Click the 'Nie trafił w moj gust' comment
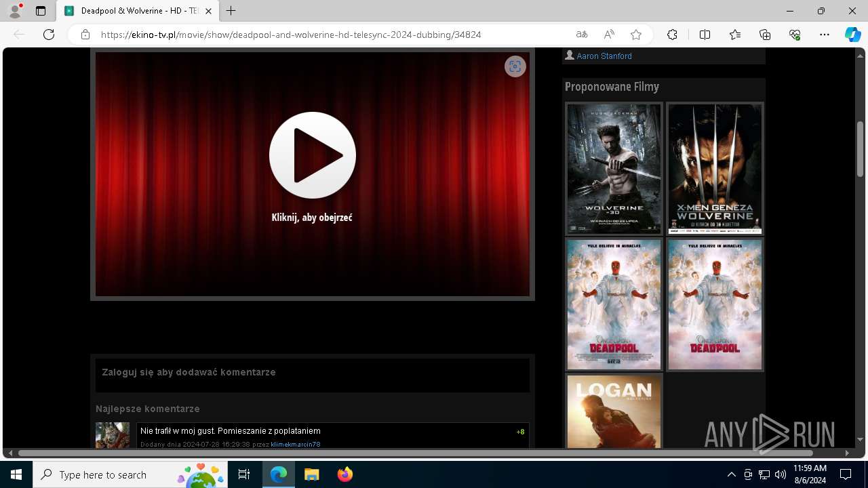The height and width of the screenshot is (488, 868). coord(231,431)
